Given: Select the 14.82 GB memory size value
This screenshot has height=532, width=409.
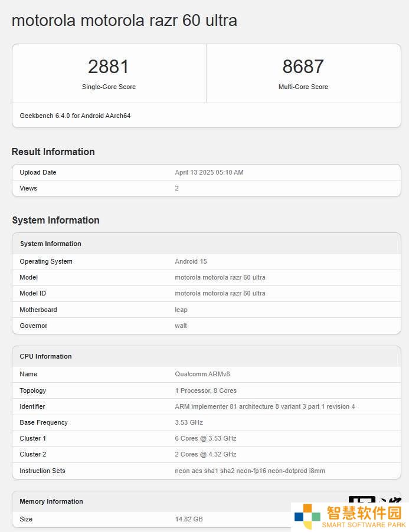Looking at the screenshot, I should (x=189, y=519).
